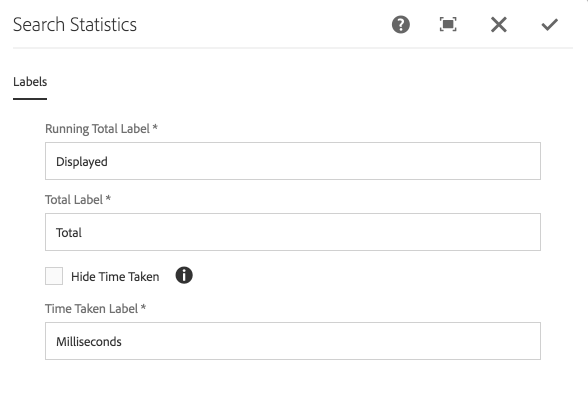Click the Search Statistics dialog title
This screenshot has width=588, height=397.
pyautogui.click(x=75, y=25)
